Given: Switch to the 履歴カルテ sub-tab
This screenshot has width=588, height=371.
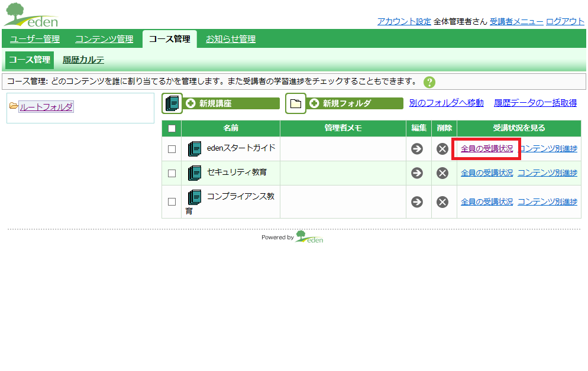Looking at the screenshot, I should click(x=83, y=60).
